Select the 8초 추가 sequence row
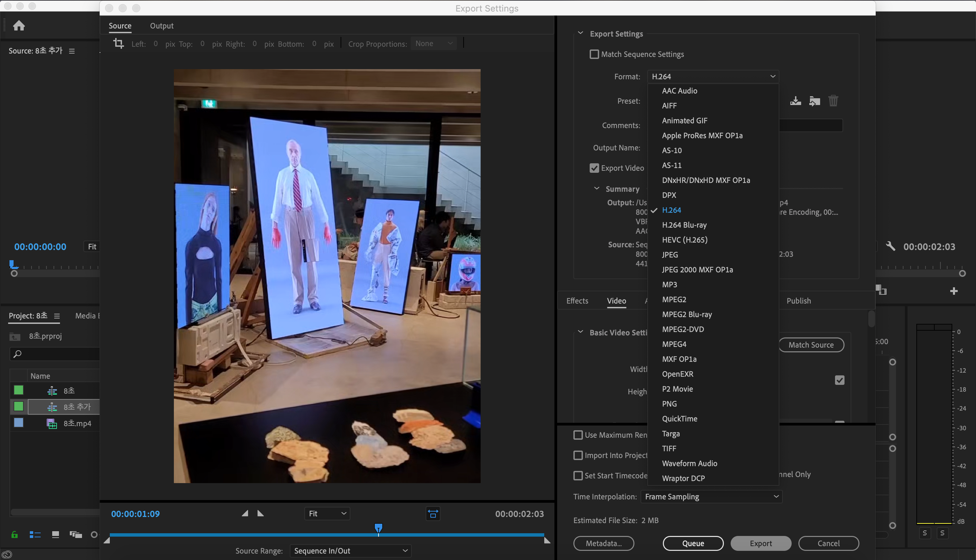The height and width of the screenshot is (560, 976). click(x=63, y=407)
